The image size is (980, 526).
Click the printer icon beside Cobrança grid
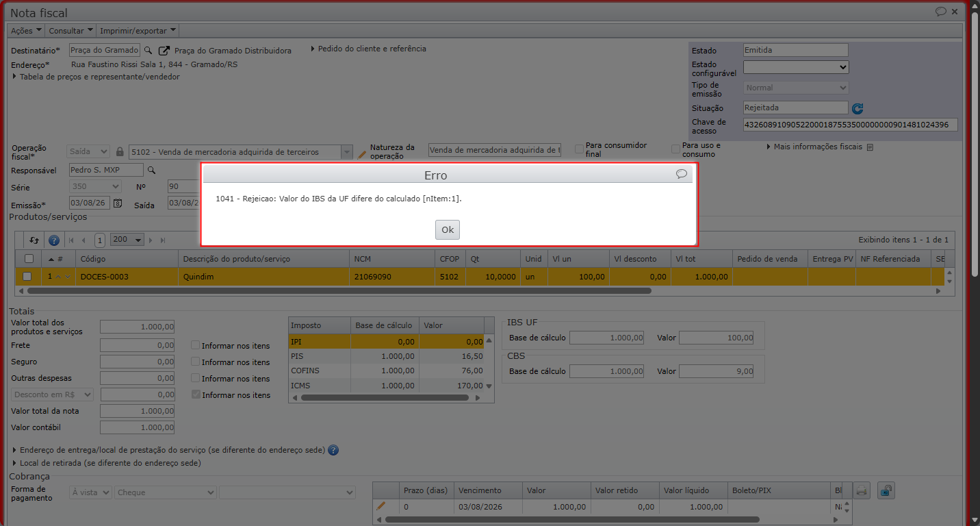tap(862, 490)
